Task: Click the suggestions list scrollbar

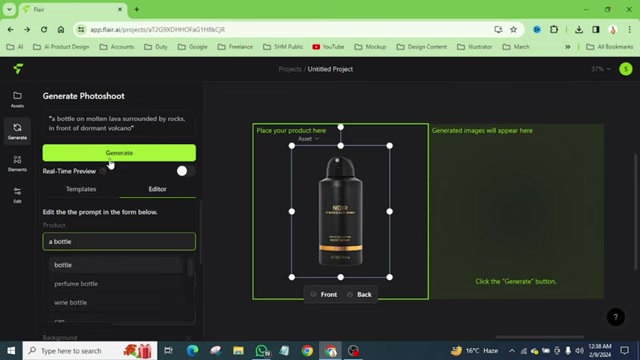Action: coord(190,268)
